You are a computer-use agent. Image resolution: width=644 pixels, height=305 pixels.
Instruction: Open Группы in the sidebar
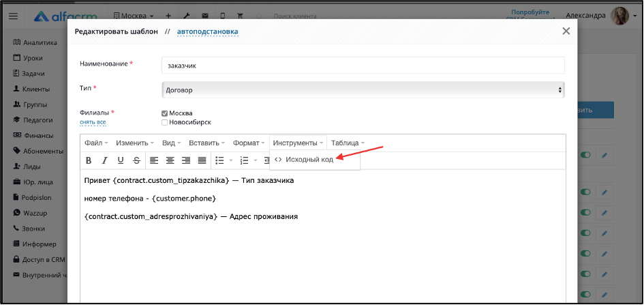pyautogui.click(x=31, y=104)
